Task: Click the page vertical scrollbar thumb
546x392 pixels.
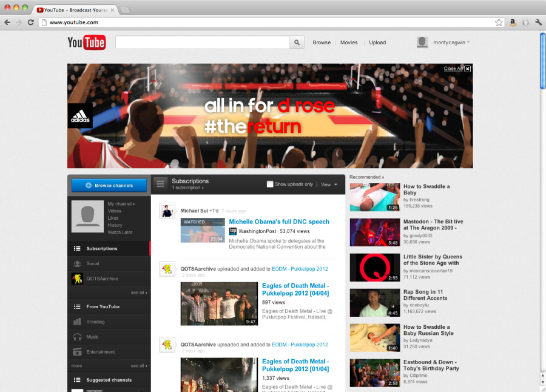Action: point(543,60)
